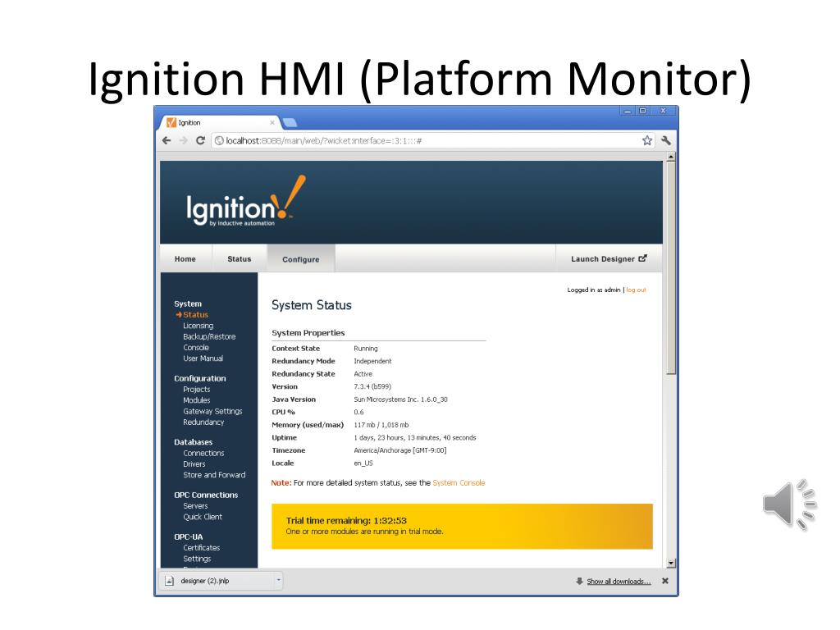Open OPC Connections Servers page
This screenshot has width=840, height=630.
point(195,505)
